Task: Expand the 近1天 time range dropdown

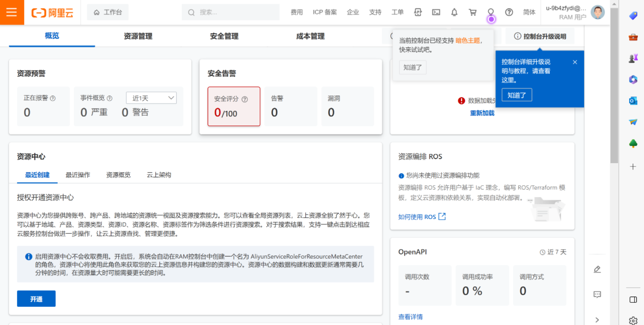Action: 151,98
